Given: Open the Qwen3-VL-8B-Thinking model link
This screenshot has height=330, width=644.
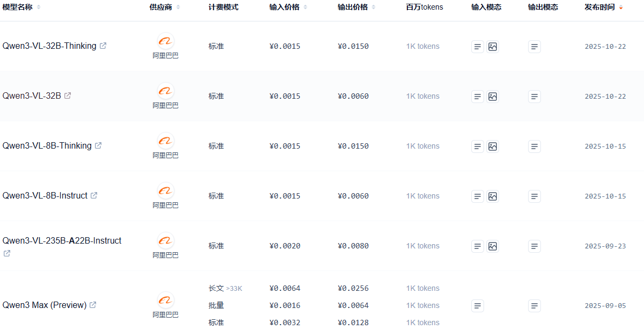Looking at the screenshot, I should (47, 146).
